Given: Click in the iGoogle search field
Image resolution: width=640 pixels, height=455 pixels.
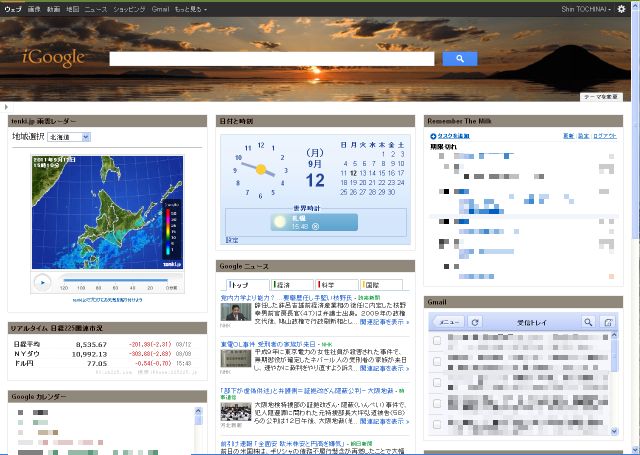Looking at the screenshot, I should pyautogui.click(x=272, y=59).
